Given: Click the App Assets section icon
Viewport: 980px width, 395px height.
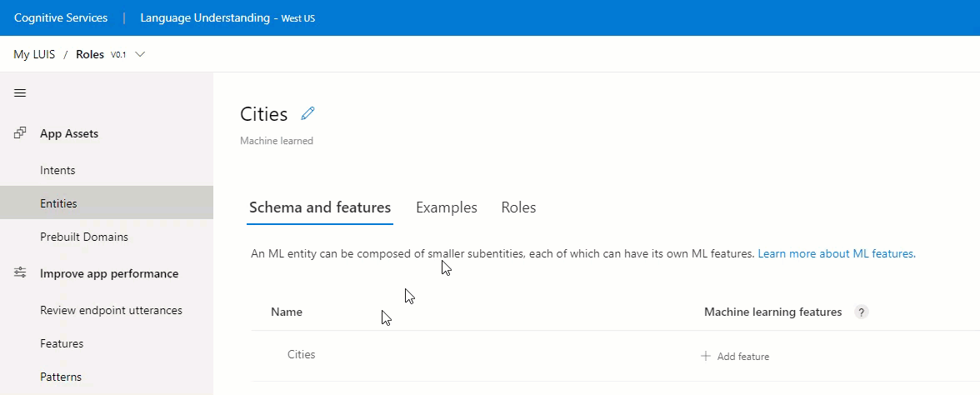Looking at the screenshot, I should (20, 133).
